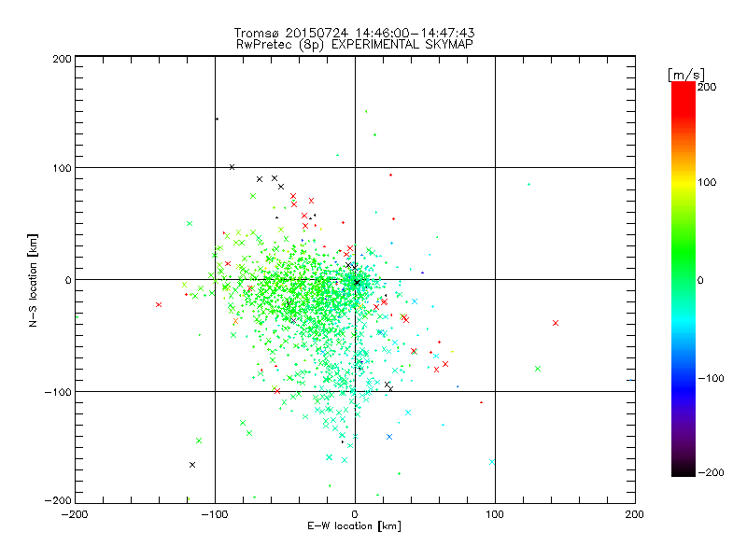747x560 pixels.
Task: Click the plot title 'Tromsø 20150724 14:46:00-14:47:43'
Action: (x=354, y=33)
